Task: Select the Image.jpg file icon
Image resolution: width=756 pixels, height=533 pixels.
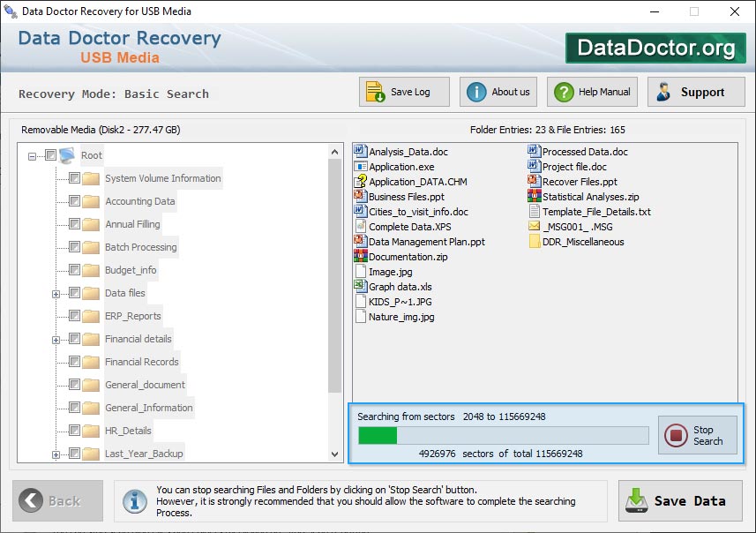Action: click(360, 271)
